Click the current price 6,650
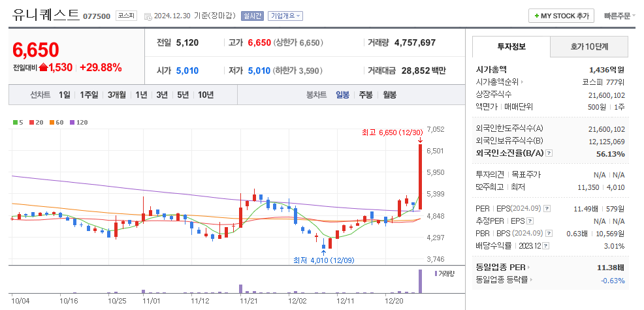Viewport: 644px width, 310px height. click(36, 50)
